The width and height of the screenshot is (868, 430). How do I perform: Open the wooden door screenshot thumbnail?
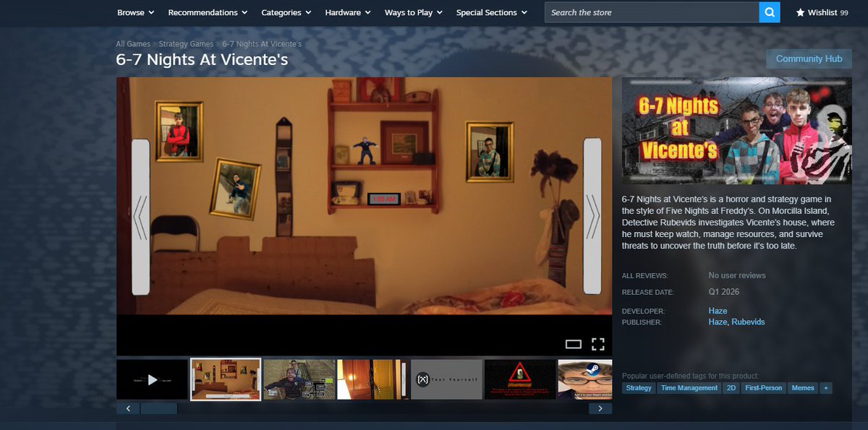(373, 379)
